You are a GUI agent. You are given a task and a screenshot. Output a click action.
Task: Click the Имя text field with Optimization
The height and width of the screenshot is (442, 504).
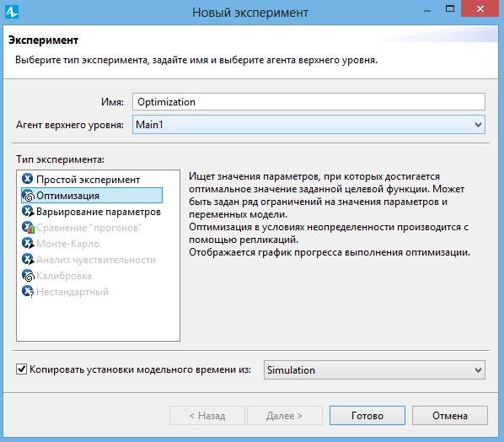(x=308, y=102)
